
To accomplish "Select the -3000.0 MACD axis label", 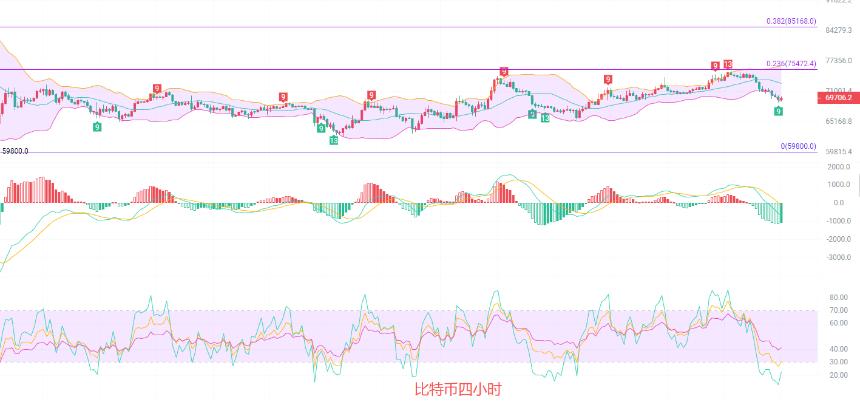I will click(839, 257).
